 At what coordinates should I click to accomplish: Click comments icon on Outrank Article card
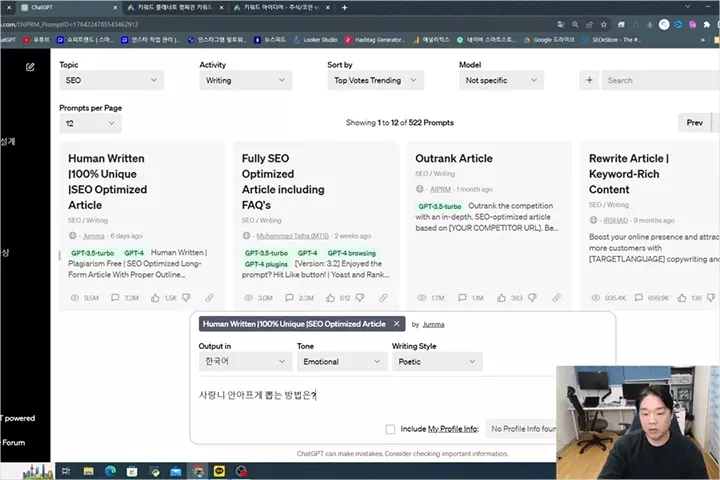(462, 298)
